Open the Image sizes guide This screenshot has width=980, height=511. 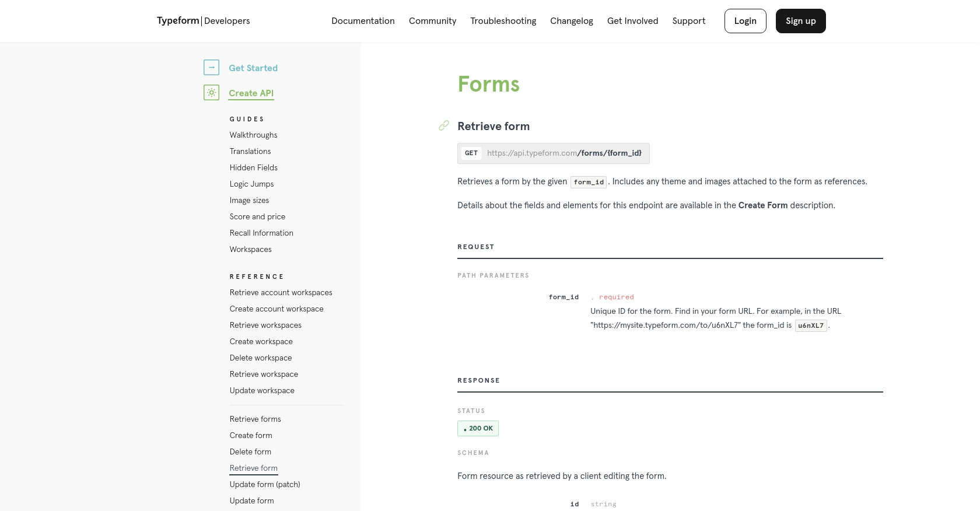coord(249,200)
